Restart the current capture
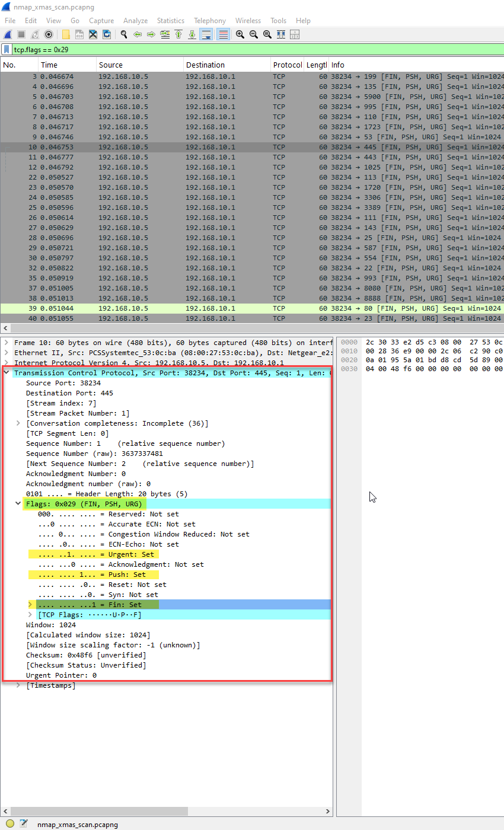 34,34
